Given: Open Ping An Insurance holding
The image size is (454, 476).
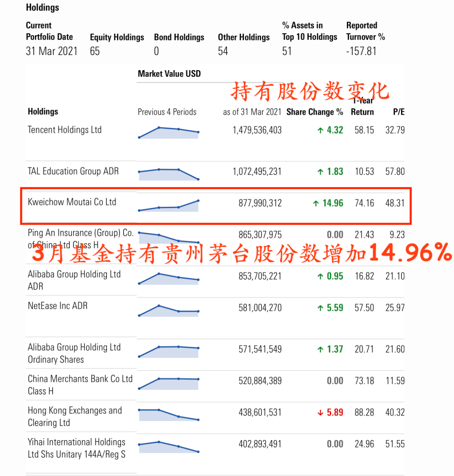Looking at the screenshot, I should coord(80,239).
